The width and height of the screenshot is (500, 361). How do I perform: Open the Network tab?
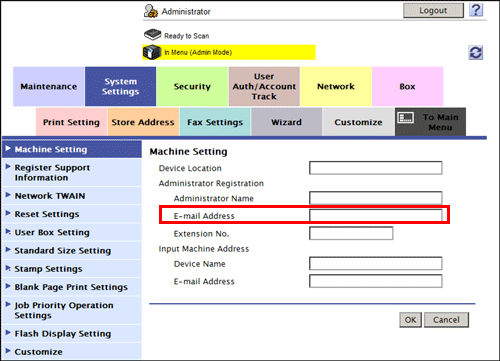point(336,86)
